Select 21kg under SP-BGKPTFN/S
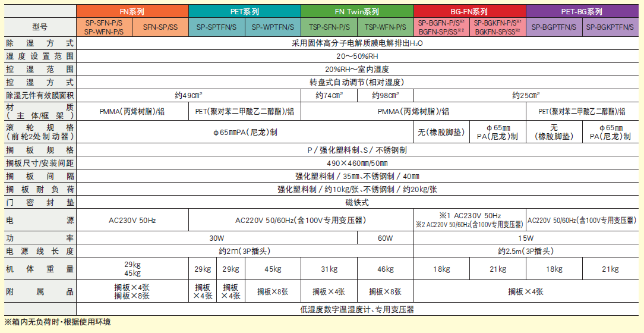This screenshot has height=333, width=644. click(x=610, y=269)
